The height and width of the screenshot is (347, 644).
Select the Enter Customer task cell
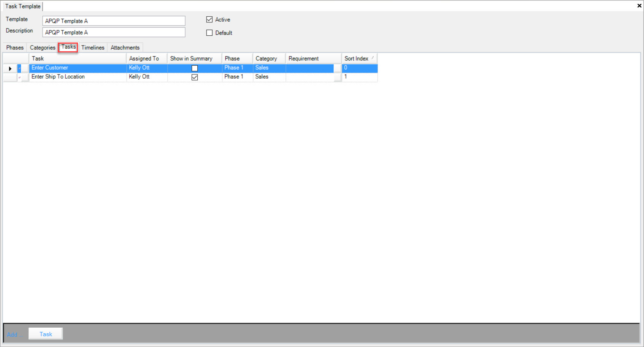pos(78,68)
